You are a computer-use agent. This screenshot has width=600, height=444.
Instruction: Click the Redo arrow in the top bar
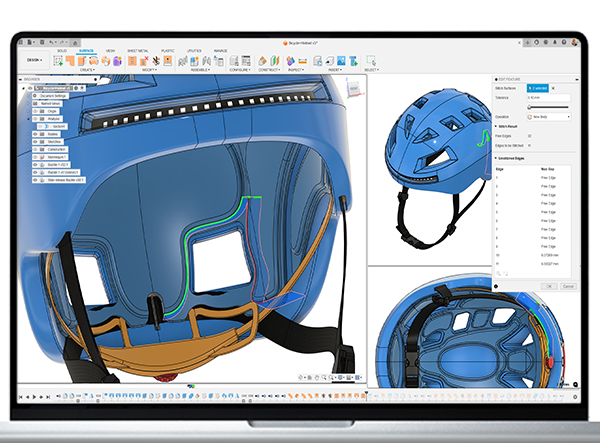point(62,42)
